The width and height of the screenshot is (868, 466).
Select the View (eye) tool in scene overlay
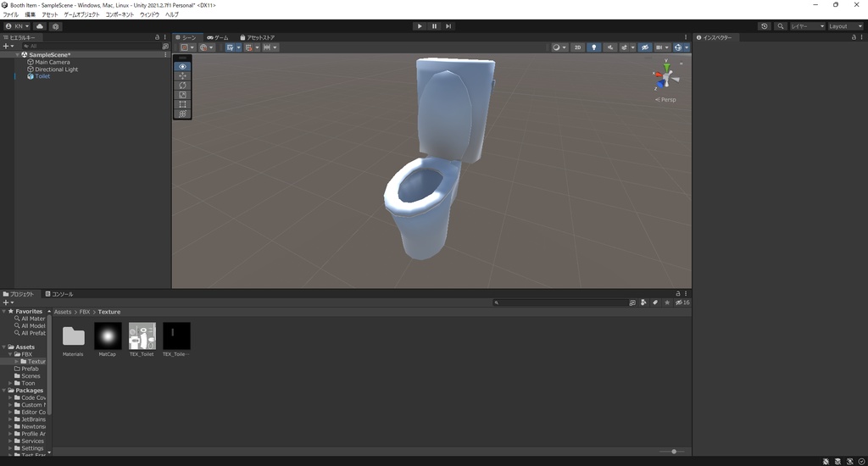pos(182,66)
